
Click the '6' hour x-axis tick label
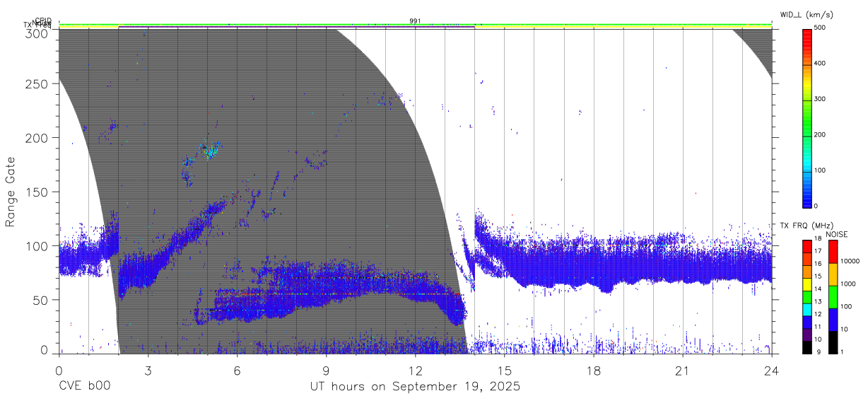[x=237, y=371]
